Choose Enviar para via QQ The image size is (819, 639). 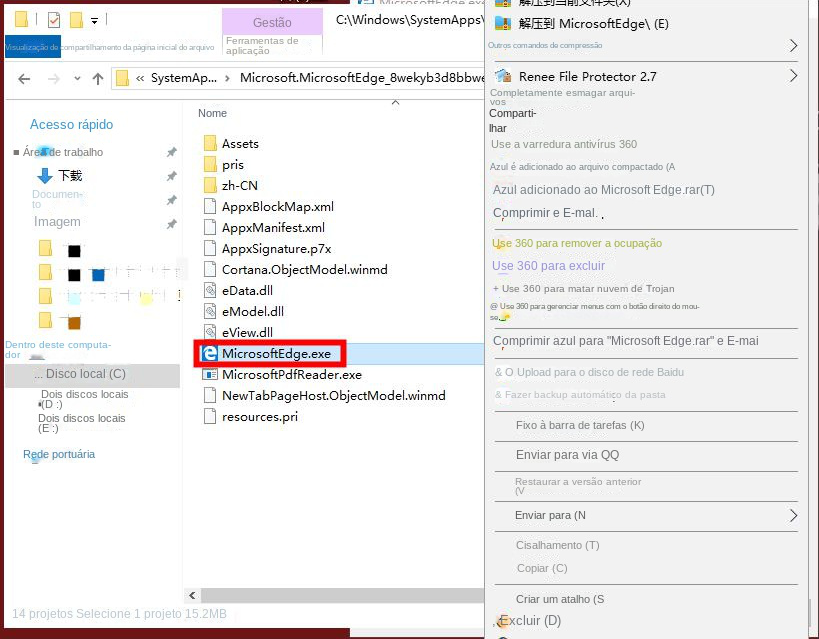(x=568, y=455)
